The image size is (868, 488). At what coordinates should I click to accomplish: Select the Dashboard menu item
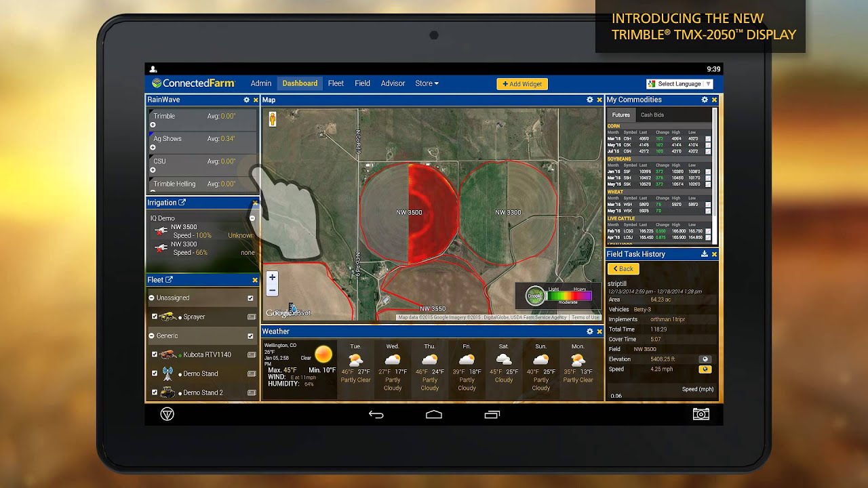(300, 83)
